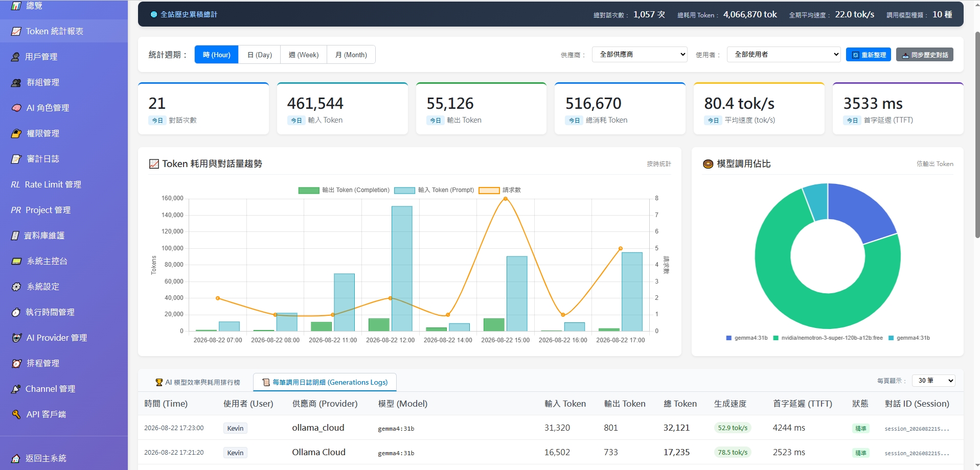This screenshot has width=980, height=470.
Task: Open 用戶管理 sidebar icon
Action: pyautogui.click(x=15, y=57)
